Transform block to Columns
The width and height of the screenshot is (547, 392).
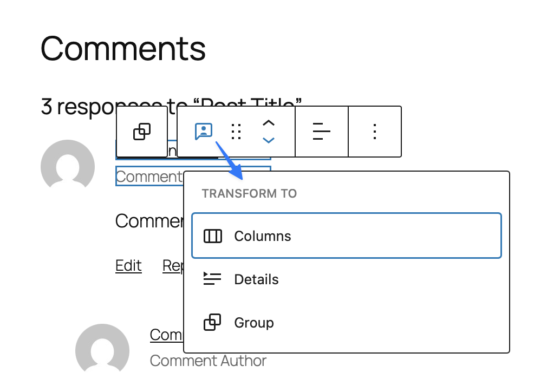347,236
